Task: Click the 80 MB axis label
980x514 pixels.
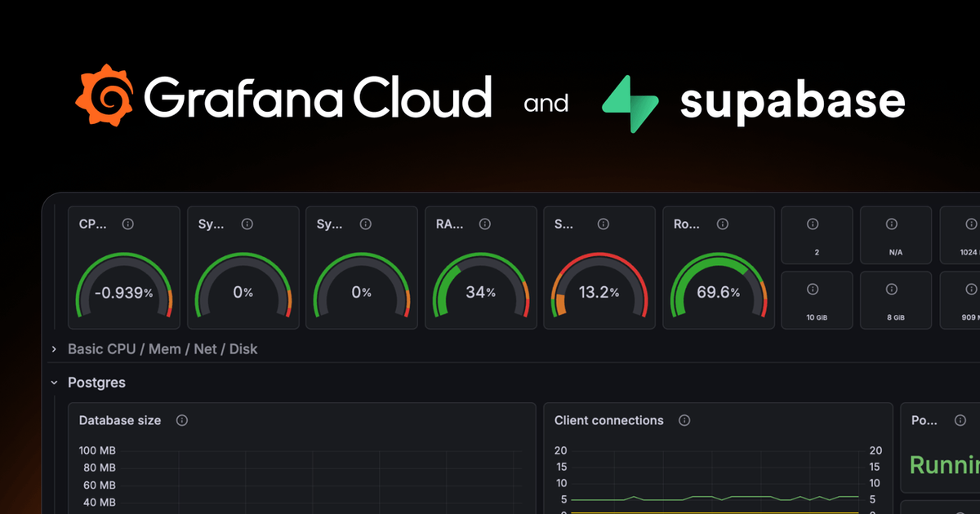Action: 100,467
